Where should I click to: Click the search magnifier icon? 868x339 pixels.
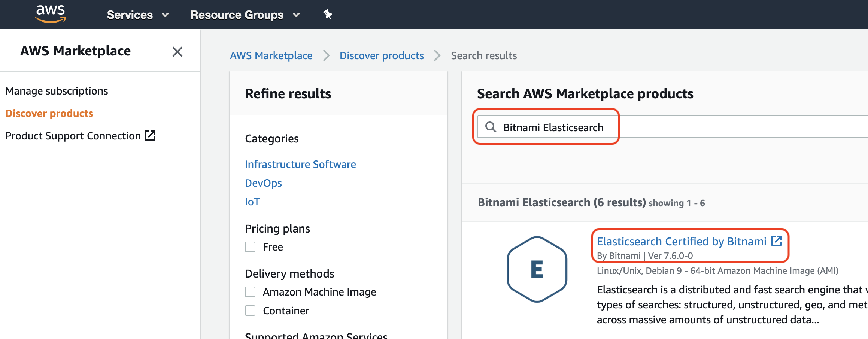[491, 127]
